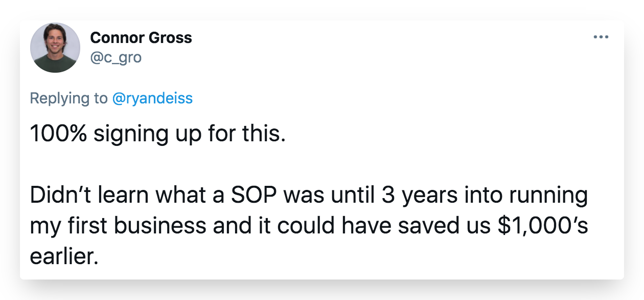Click the @c_gro handle

pos(116,58)
